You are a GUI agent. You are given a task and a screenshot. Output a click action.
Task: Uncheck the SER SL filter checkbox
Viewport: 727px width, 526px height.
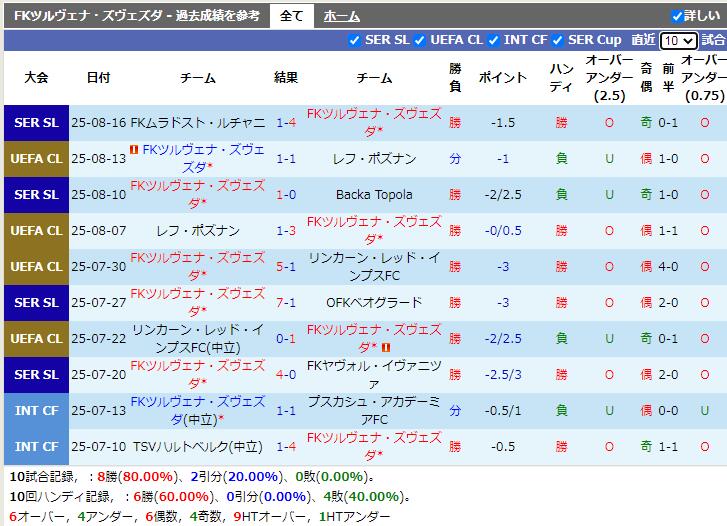pos(354,40)
